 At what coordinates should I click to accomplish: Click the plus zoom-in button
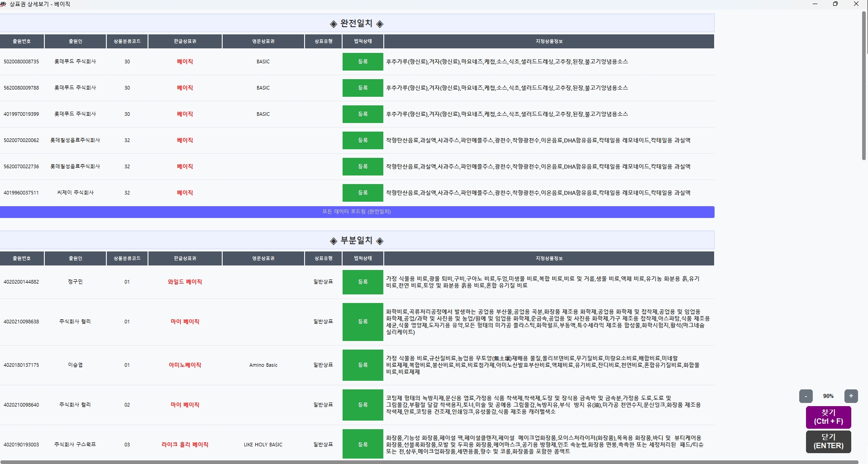851,396
